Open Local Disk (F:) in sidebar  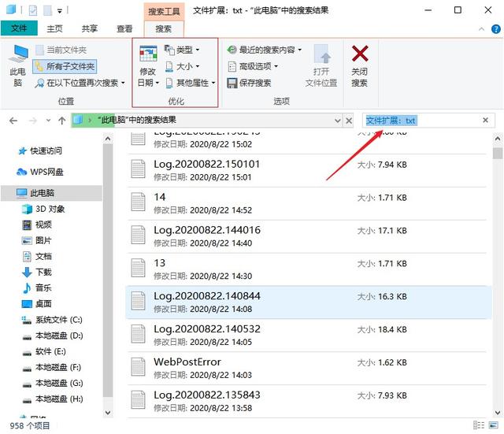click(x=52, y=367)
